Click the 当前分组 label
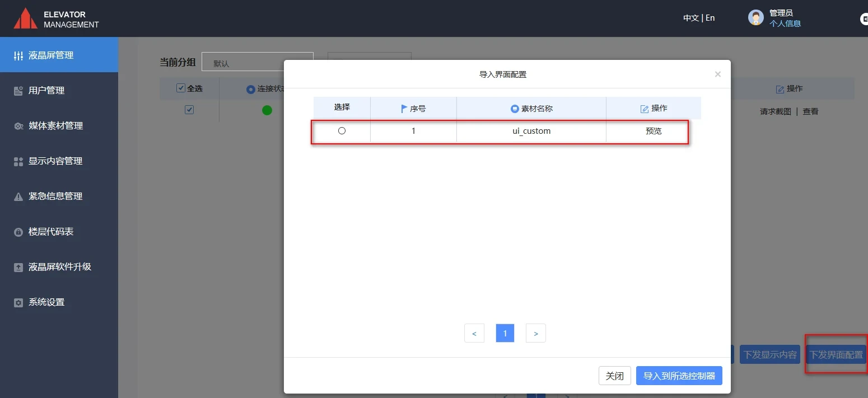Viewport: 868px width, 398px height. (x=178, y=62)
